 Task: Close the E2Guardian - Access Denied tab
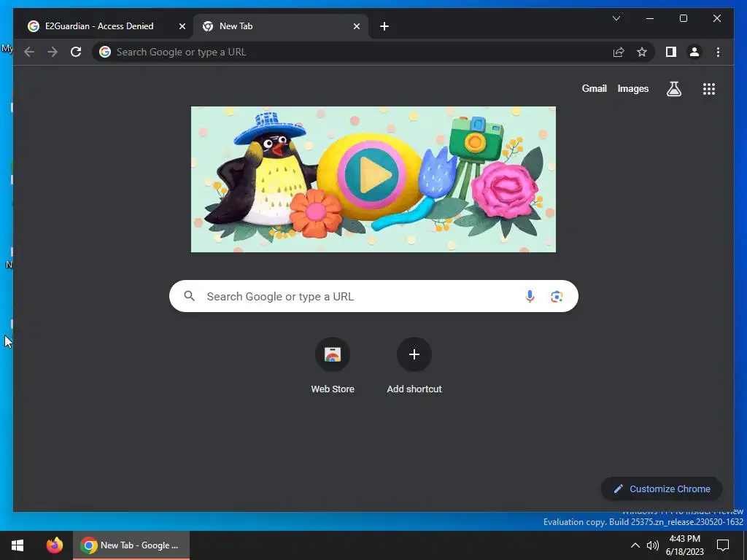click(x=182, y=26)
